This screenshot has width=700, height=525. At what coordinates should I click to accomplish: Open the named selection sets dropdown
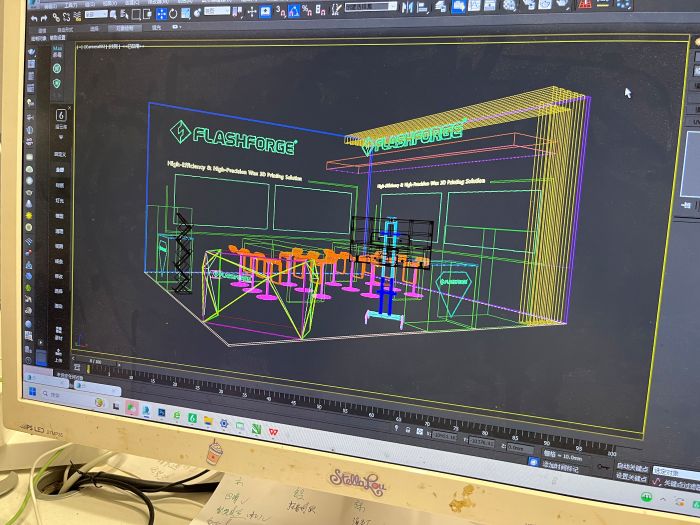(371, 7)
